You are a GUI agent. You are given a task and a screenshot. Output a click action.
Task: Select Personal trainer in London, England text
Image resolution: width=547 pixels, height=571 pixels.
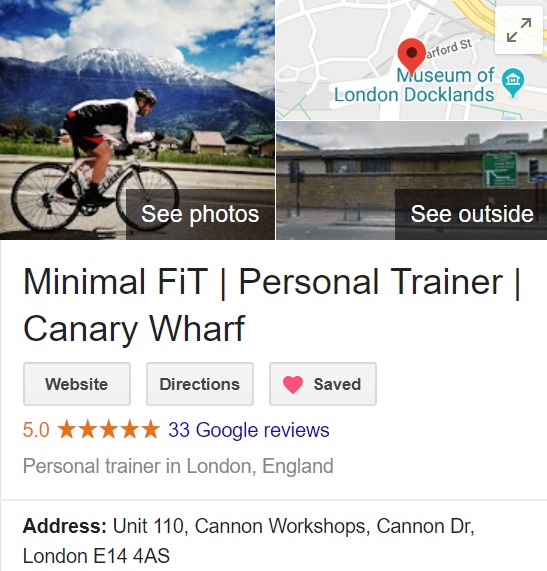(178, 466)
